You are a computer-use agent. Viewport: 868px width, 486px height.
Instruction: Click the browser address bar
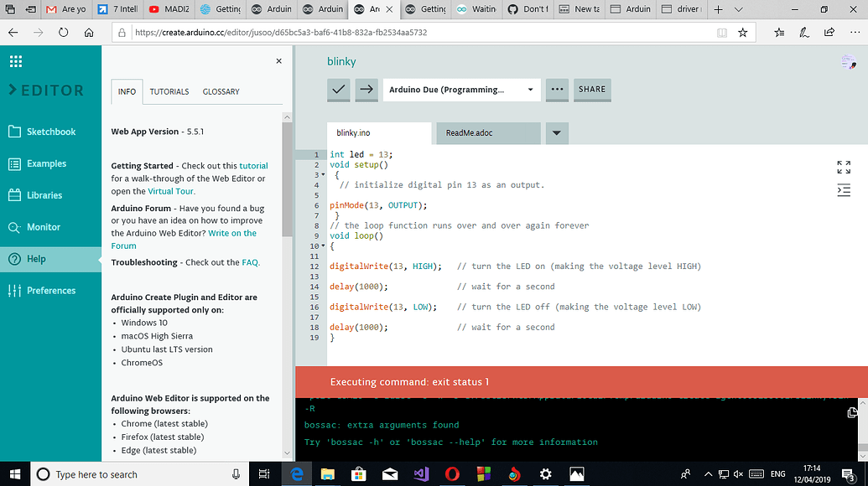[x=419, y=34]
